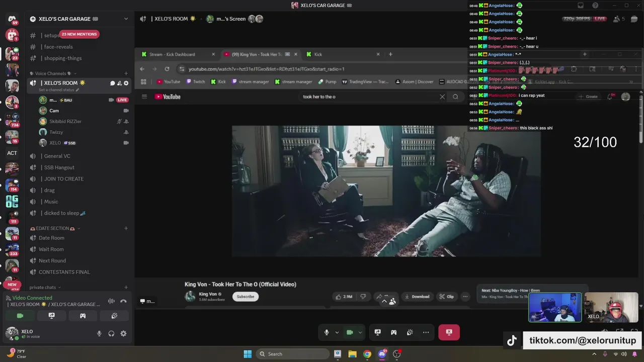Start an activity via voice panel gamepad

click(x=83, y=316)
